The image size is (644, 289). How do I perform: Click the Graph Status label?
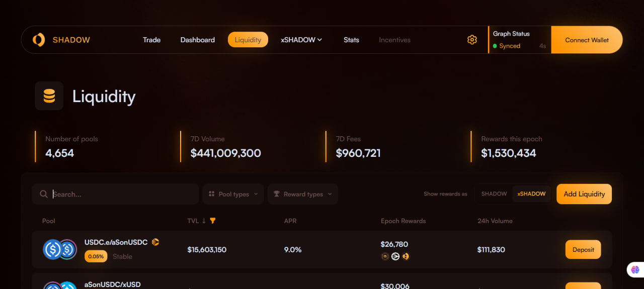tap(511, 34)
